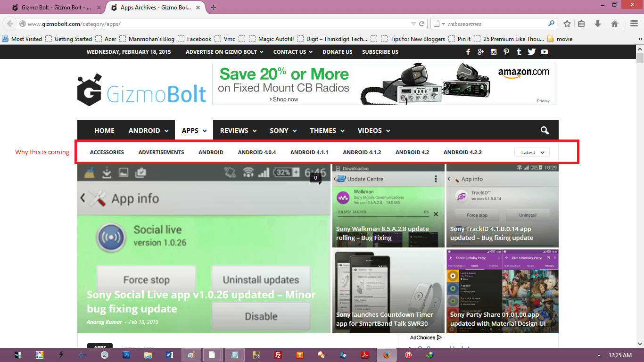Click the AdChoices label
The image size is (644, 362).
tap(426, 337)
